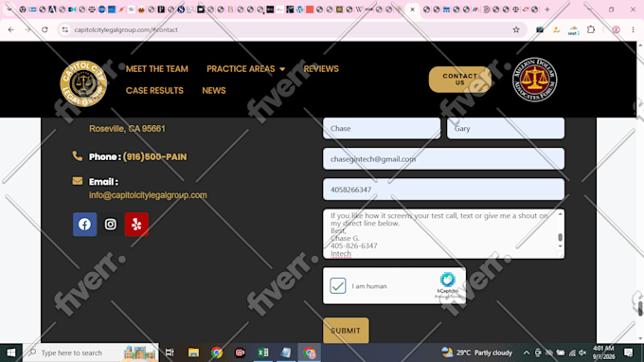Open a new browser tab
The height and width of the screenshot is (362, 644).
[547, 9]
